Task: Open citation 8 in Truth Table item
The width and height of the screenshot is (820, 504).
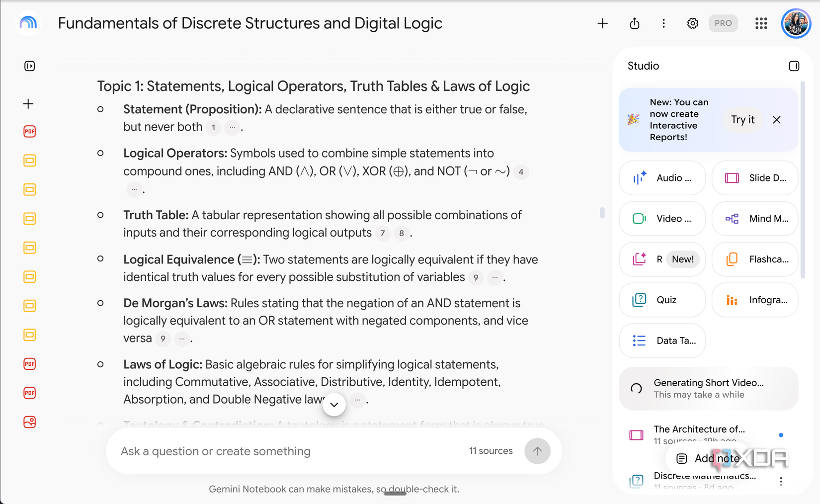Action: (402, 233)
